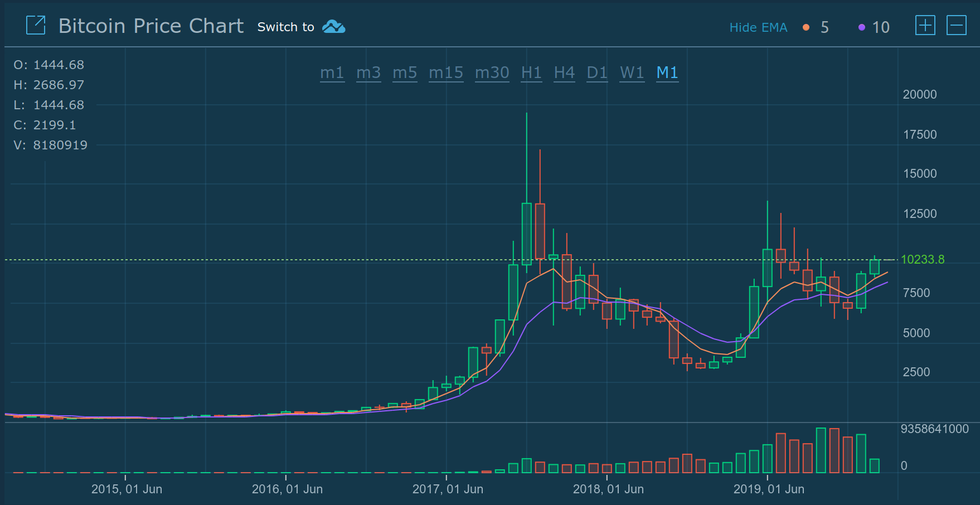980x505 pixels.
Task: Select the H4 timeframe
Action: point(564,72)
